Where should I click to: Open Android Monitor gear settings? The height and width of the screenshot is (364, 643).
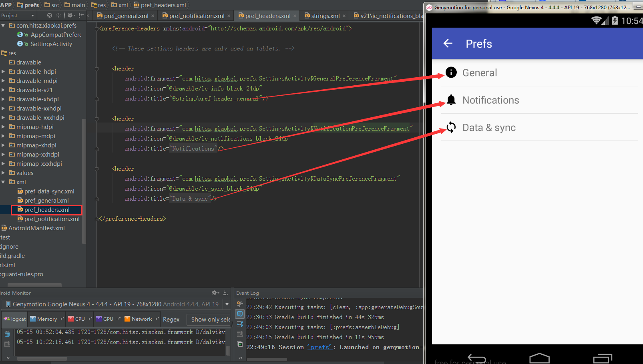coord(215,293)
